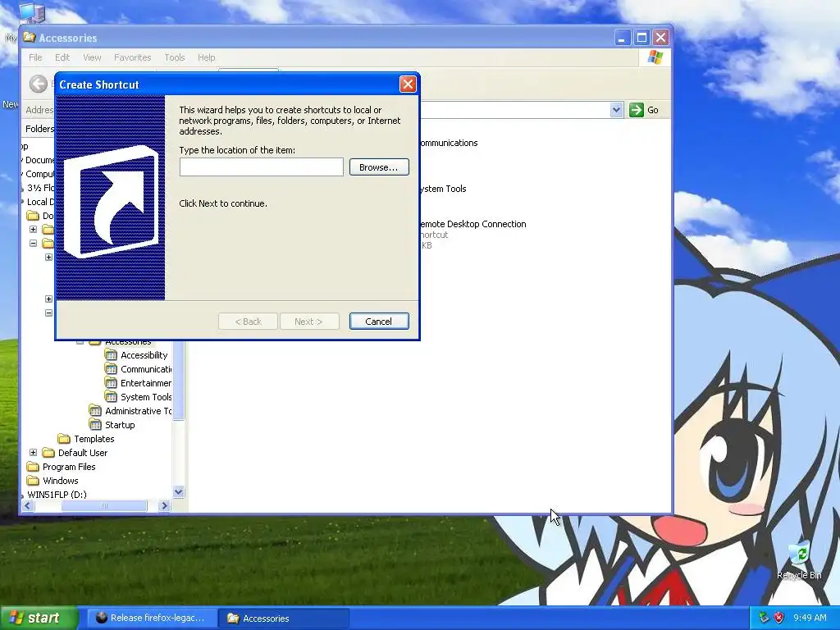
Task: Open Communications item in file pane
Action: click(449, 143)
